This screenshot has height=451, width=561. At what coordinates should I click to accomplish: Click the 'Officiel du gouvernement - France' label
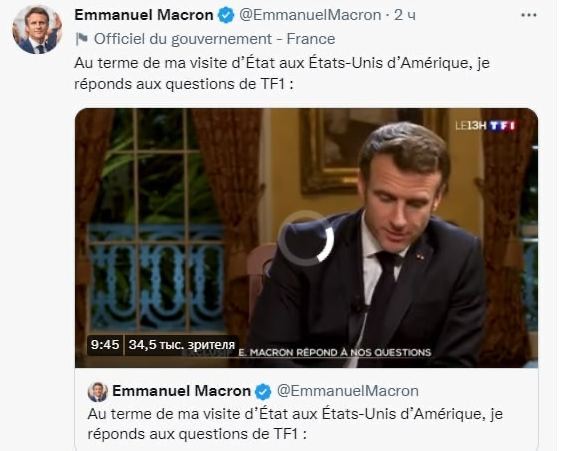(x=214, y=39)
